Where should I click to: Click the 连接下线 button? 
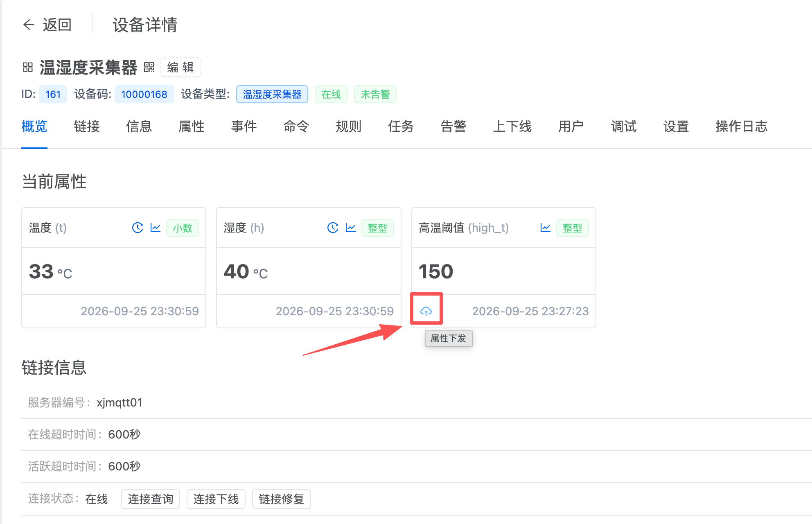(x=216, y=499)
